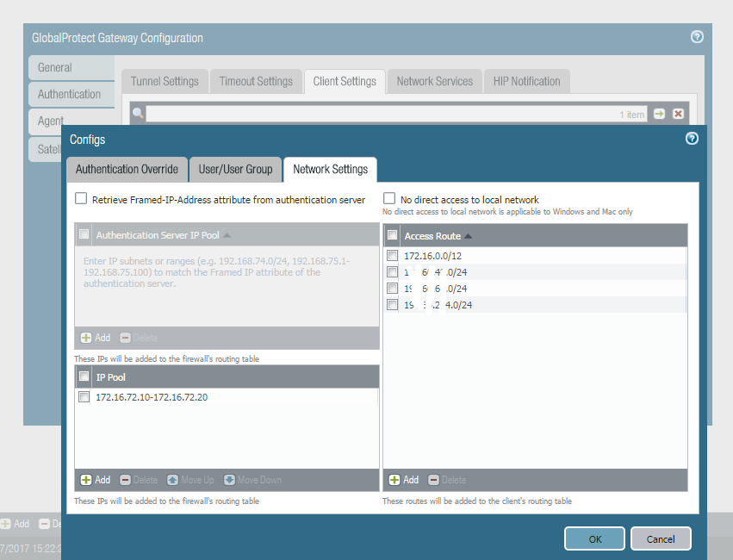The height and width of the screenshot is (560, 733).
Task: Select the Authentication side tab
Action: (x=71, y=95)
